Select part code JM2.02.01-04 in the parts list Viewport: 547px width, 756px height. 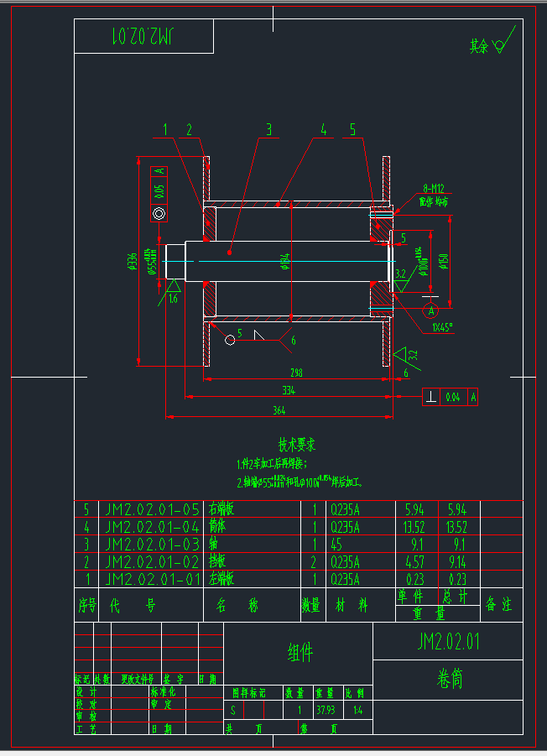click(x=153, y=526)
